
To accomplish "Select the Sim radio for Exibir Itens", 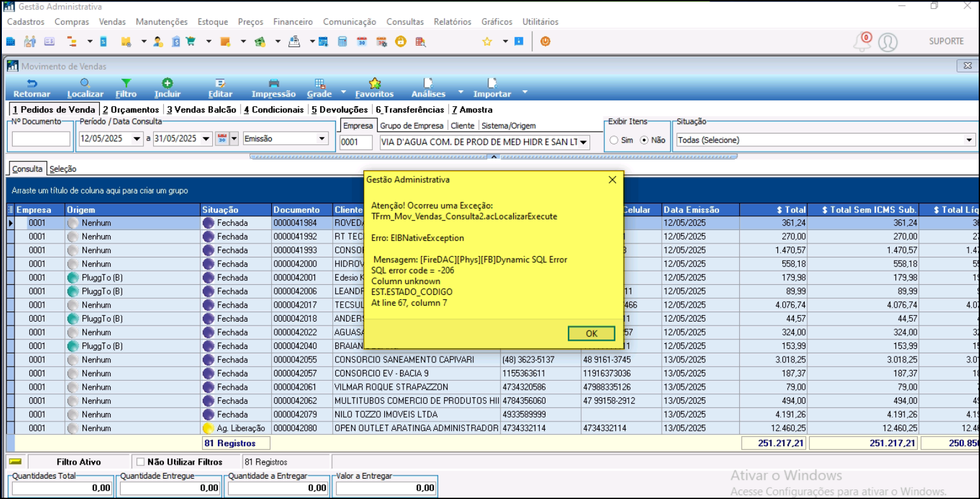I will click(x=614, y=140).
